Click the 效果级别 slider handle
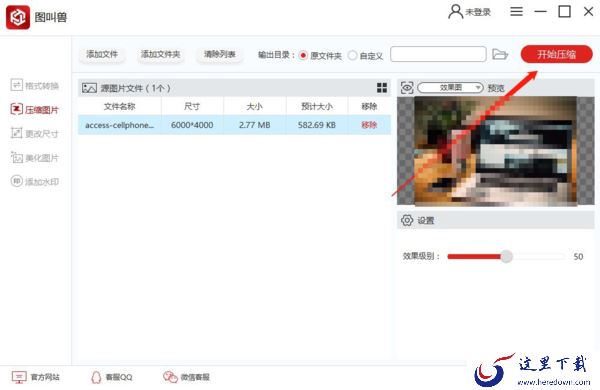This screenshot has height=390, width=600. tap(506, 256)
